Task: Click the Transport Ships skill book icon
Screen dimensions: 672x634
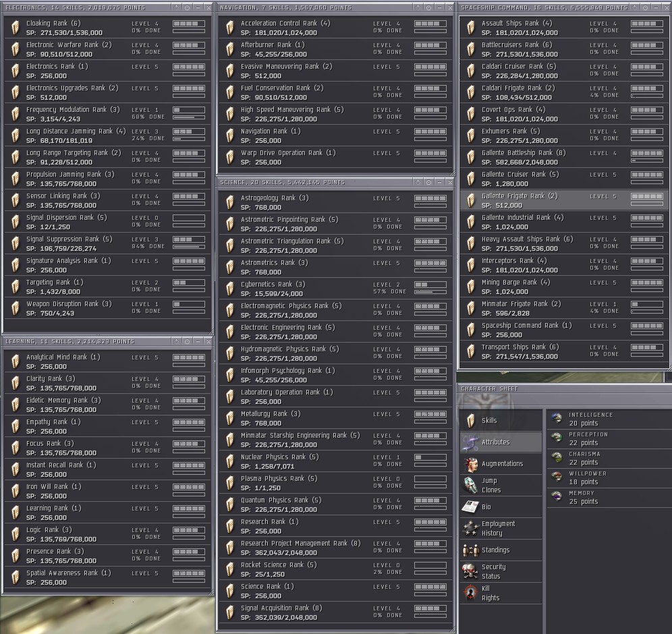Action: click(x=471, y=351)
